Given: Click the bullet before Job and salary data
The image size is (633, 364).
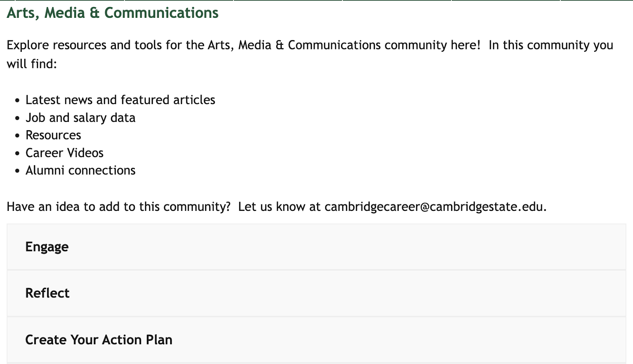Looking at the screenshot, I should tap(17, 118).
